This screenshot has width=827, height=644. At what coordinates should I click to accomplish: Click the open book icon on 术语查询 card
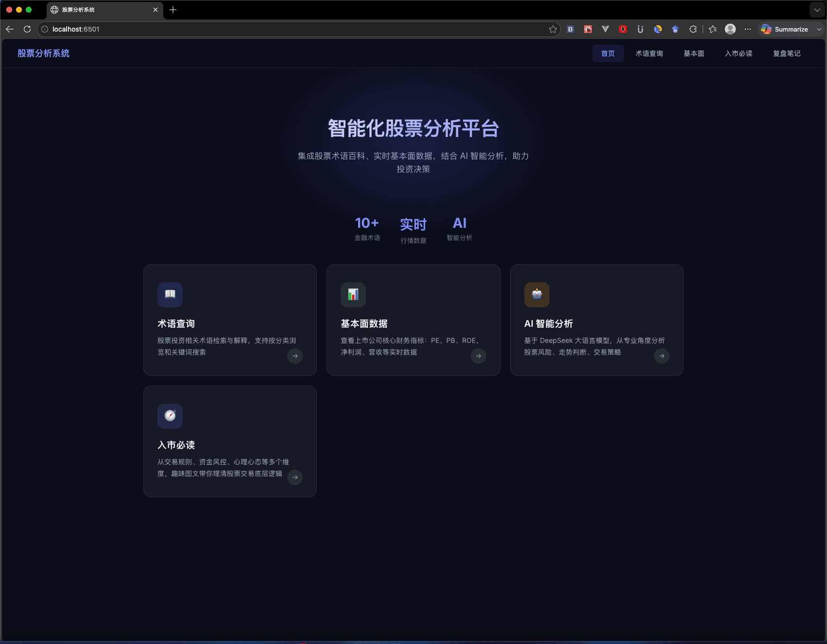coord(170,294)
